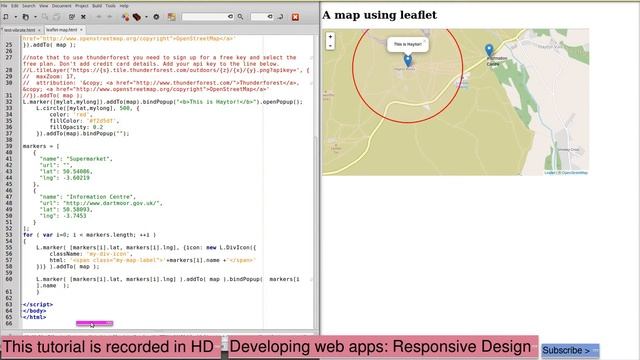Click the Subscribe button
The height and width of the screenshot is (360, 640).
570,350
